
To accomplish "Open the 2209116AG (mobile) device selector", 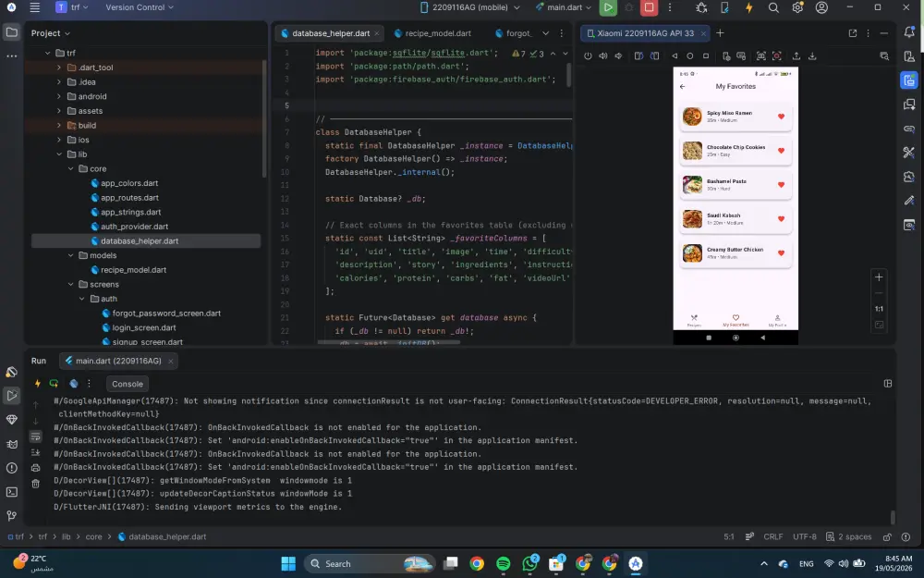I will [x=469, y=7].
